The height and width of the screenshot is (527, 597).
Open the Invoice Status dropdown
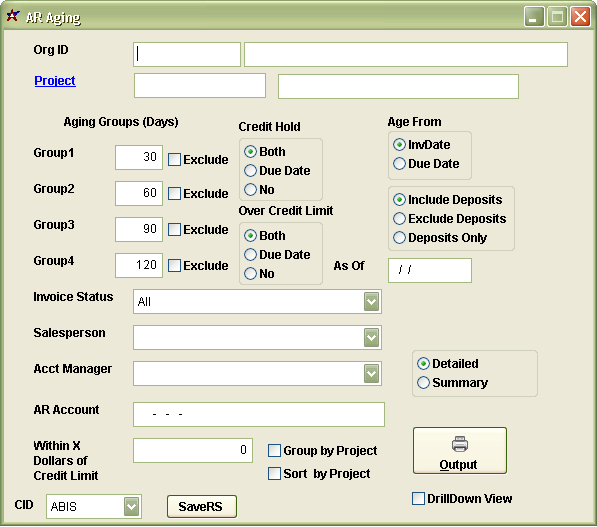371,302
